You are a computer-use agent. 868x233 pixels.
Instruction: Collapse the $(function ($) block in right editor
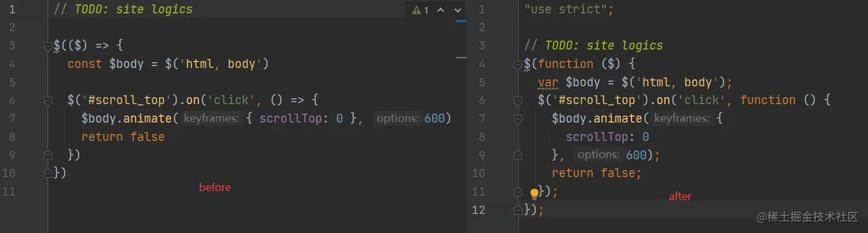(x=518, y=64)
